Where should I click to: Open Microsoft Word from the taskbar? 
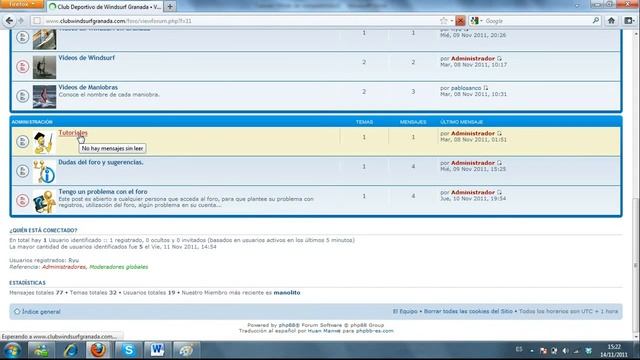pos(157,350)
